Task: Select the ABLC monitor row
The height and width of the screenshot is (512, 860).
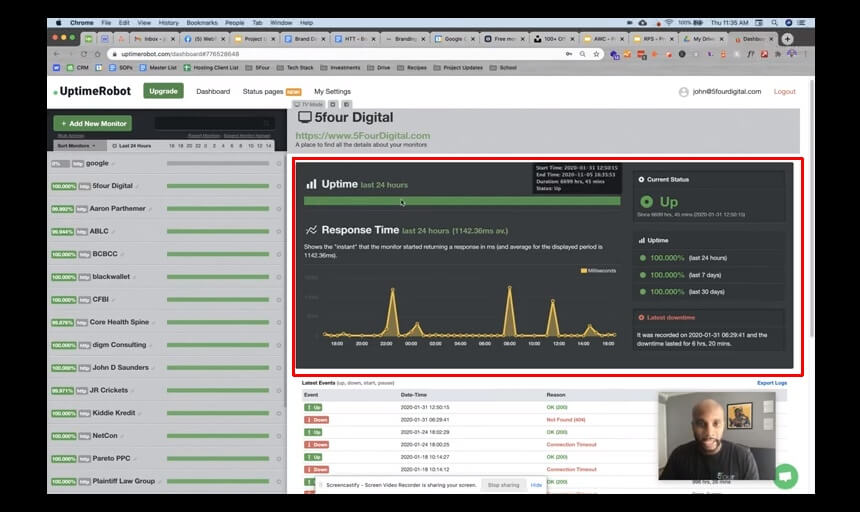Action: pos(166,231)
